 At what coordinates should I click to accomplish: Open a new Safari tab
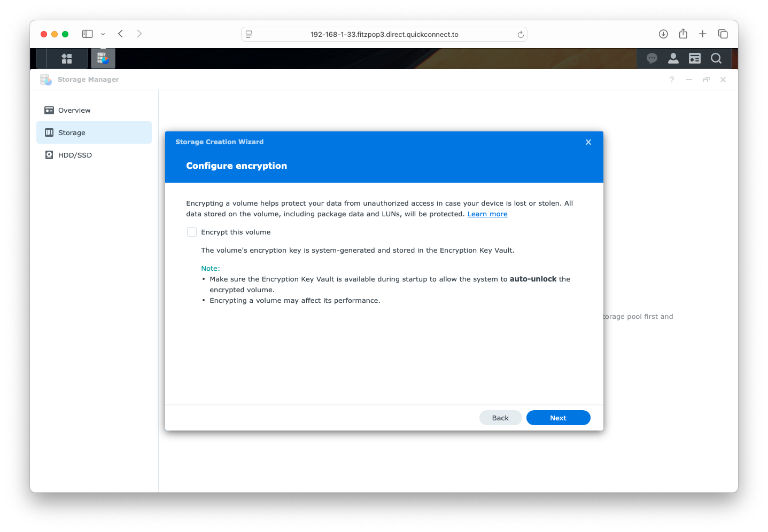tap(703, 34)
